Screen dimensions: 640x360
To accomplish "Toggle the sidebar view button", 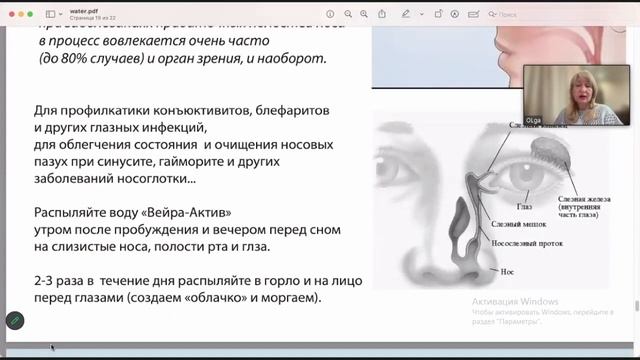I will coord(51,14).
